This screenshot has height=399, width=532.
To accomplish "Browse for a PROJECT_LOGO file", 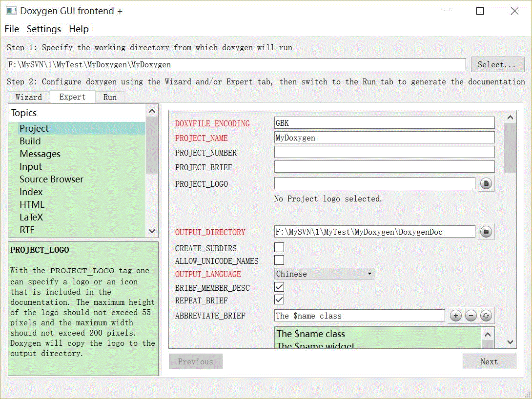I will coord(486,183).
